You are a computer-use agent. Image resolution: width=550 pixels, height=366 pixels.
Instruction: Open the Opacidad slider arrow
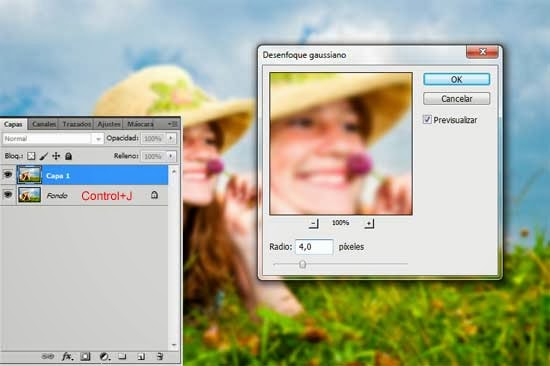pos(171,138)
